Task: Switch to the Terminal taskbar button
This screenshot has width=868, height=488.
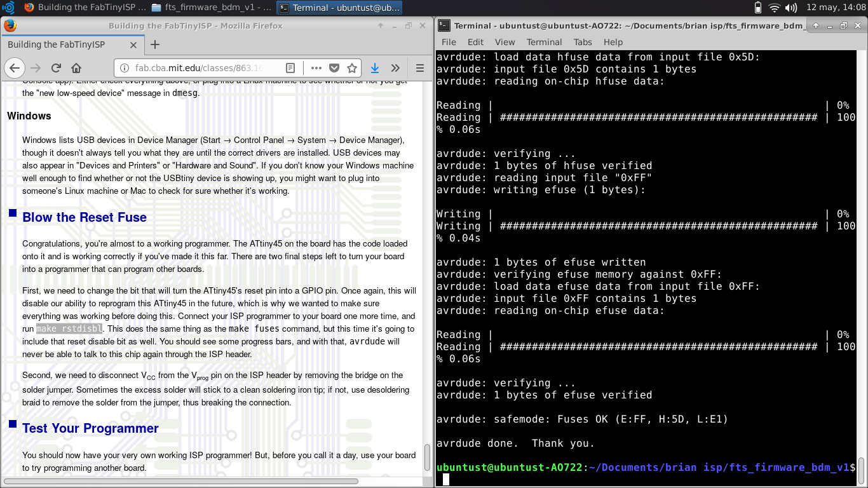Action: point(340,8)
